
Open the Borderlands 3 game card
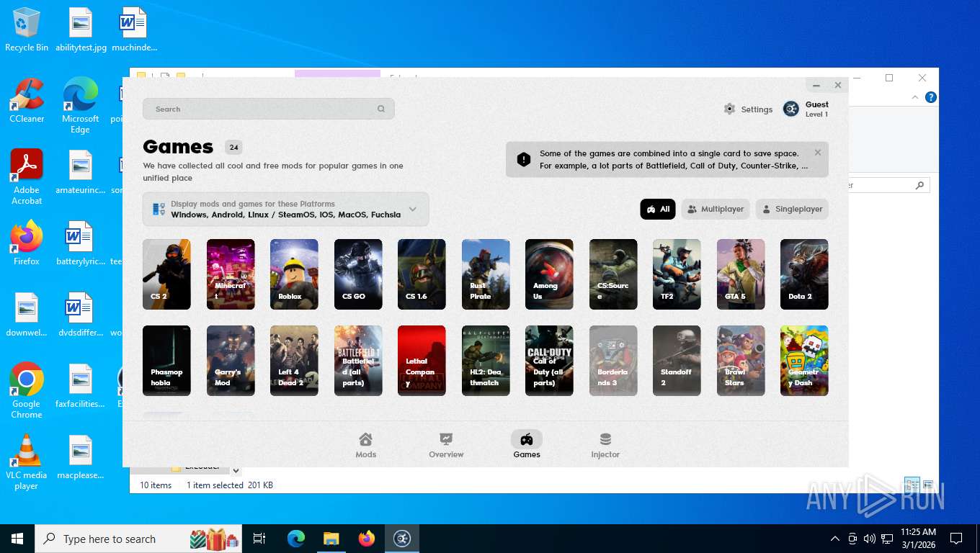pyautogui.click(x=613, y=361)
